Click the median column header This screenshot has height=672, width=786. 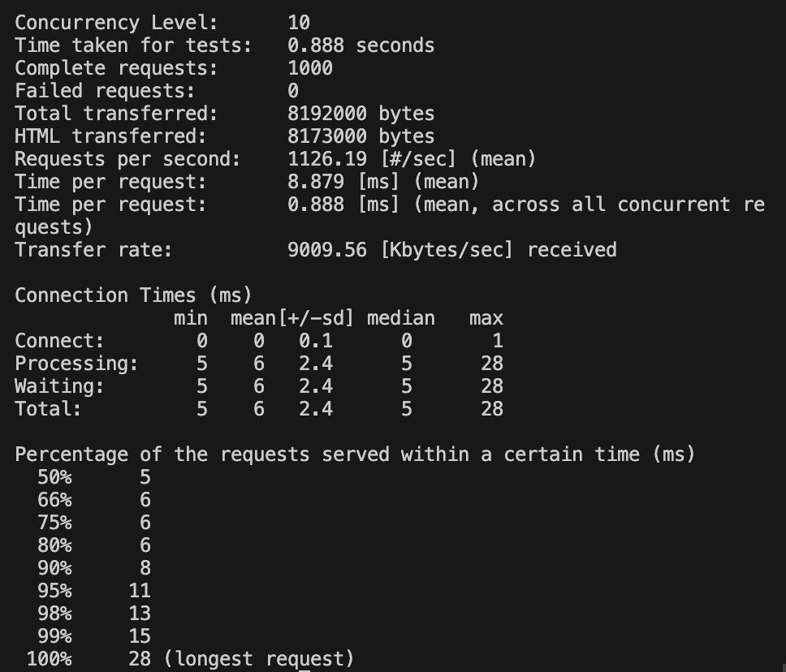[x=401, y=318]
